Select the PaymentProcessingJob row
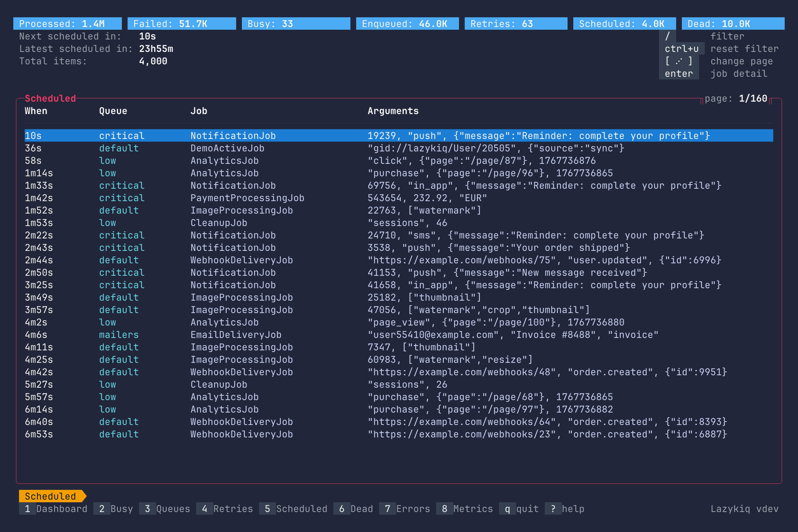The width and height of the screenshot is (798, 532). point(247,198)
